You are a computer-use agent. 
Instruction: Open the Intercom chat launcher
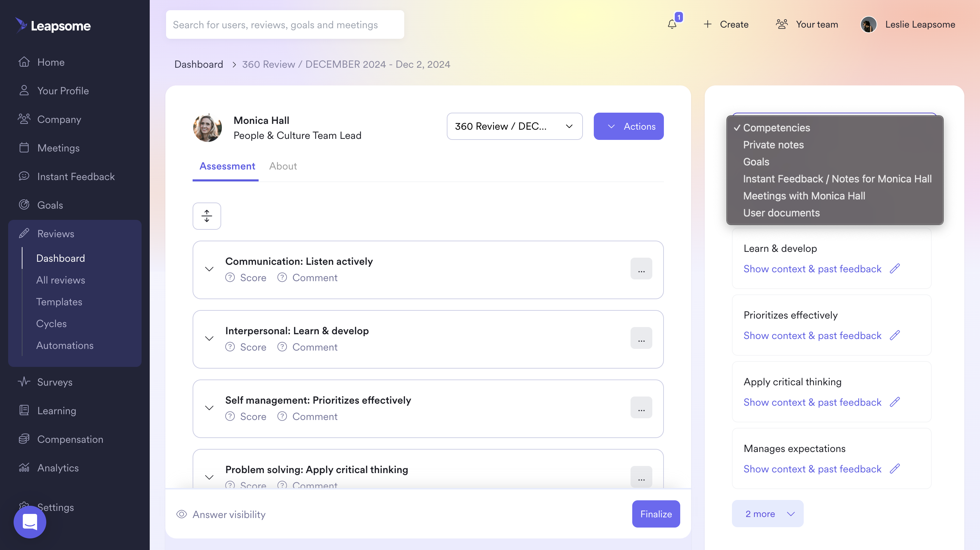(30, 522)
